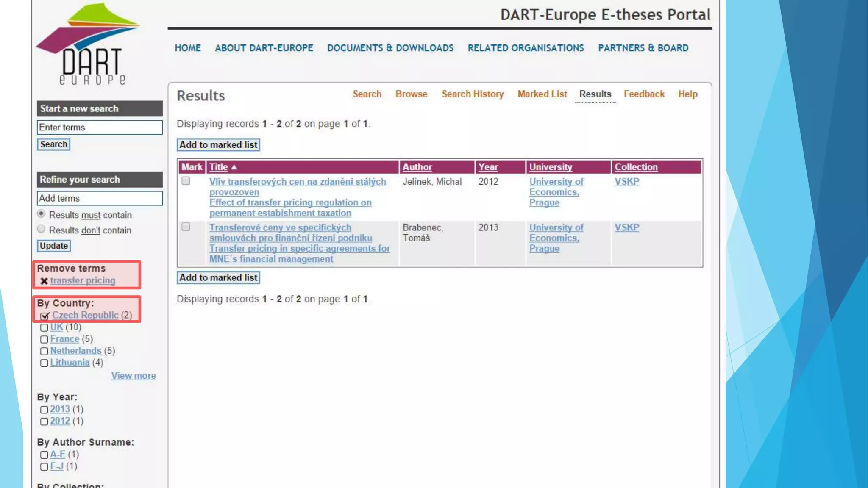Screen dimensions: 868x488
Task: Select Results don't contain option
Action: click(x=41, y=229)
